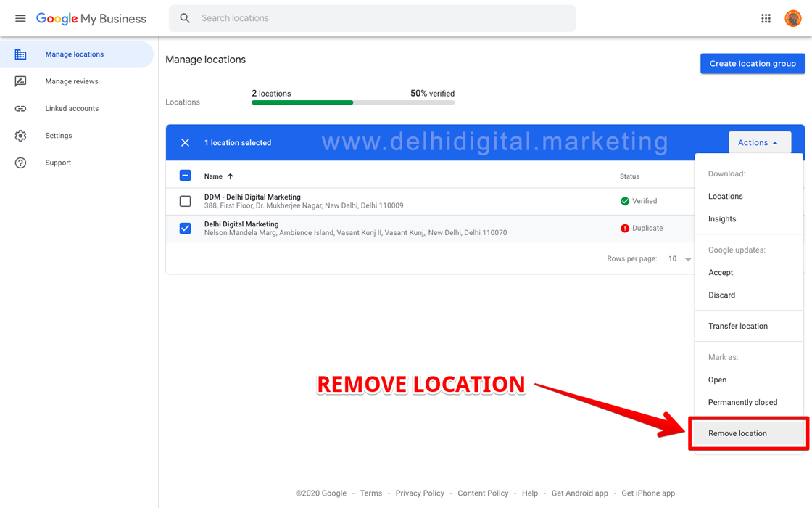Open the Settings gear in the sidebar
The height and width of the screenshot is (508, 812).
21,135
